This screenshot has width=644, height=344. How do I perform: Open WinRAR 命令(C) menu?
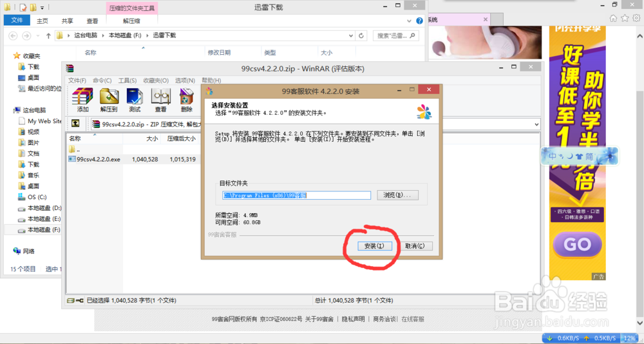pos(102,80)
